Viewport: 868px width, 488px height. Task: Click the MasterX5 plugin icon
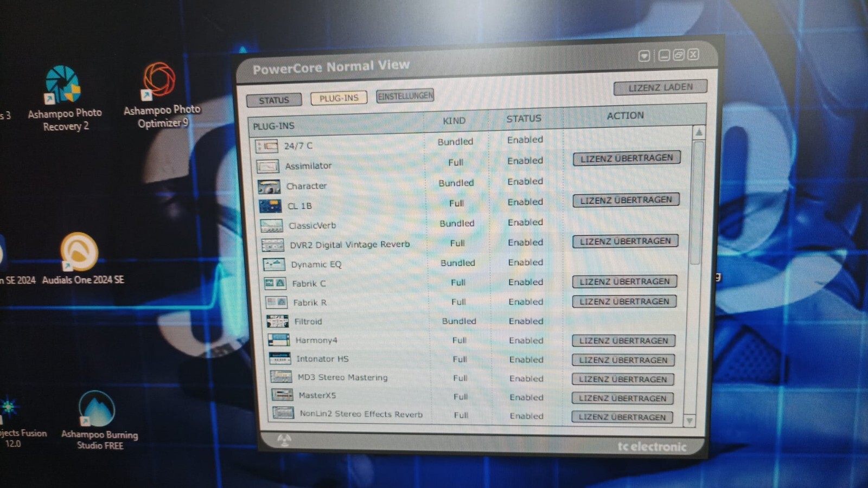coord(282,395)
